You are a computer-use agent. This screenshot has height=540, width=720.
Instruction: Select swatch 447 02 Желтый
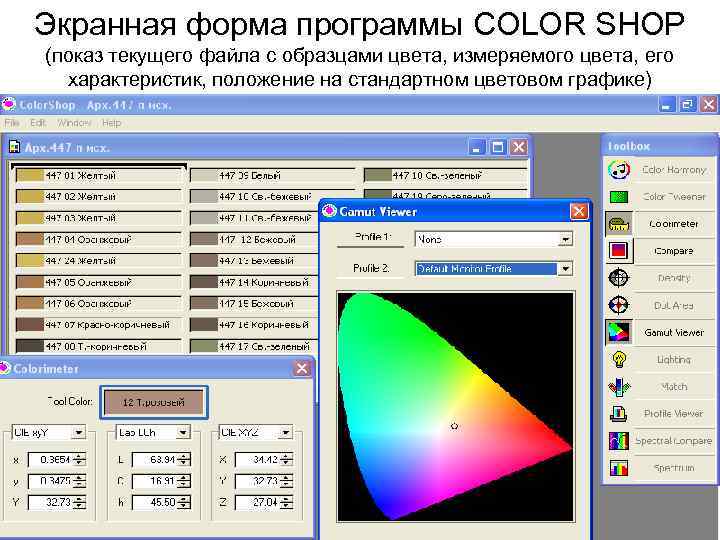pyautogui.click(x=99, y=197)
